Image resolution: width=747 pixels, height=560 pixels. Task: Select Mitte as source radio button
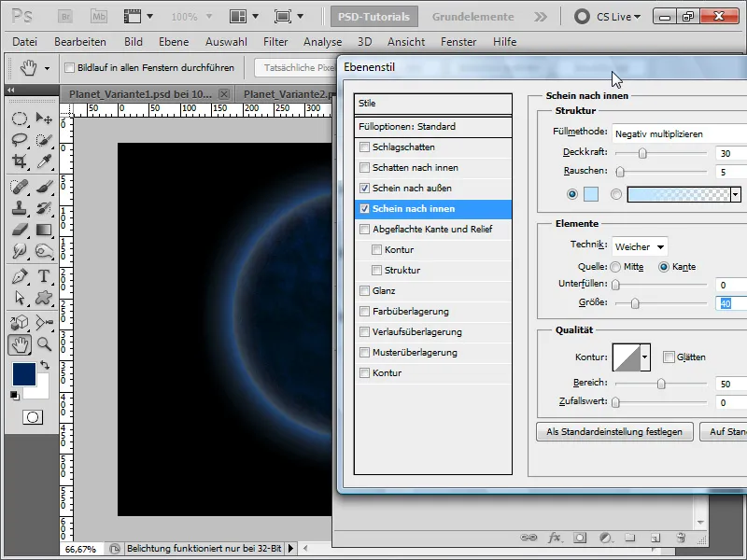pyautogui.click(x=615, y=267)
